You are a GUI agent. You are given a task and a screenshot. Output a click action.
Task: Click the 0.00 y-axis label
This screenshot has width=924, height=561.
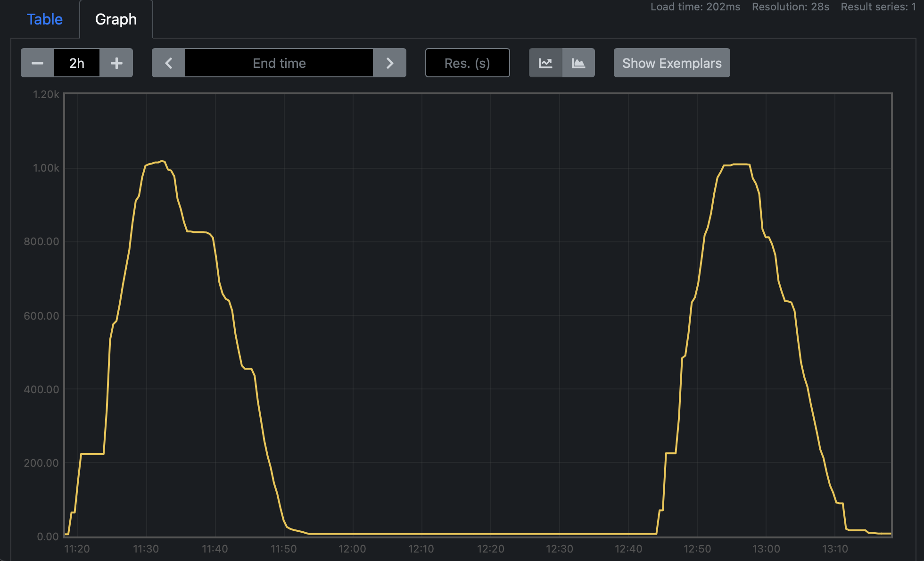click(48, 536)
